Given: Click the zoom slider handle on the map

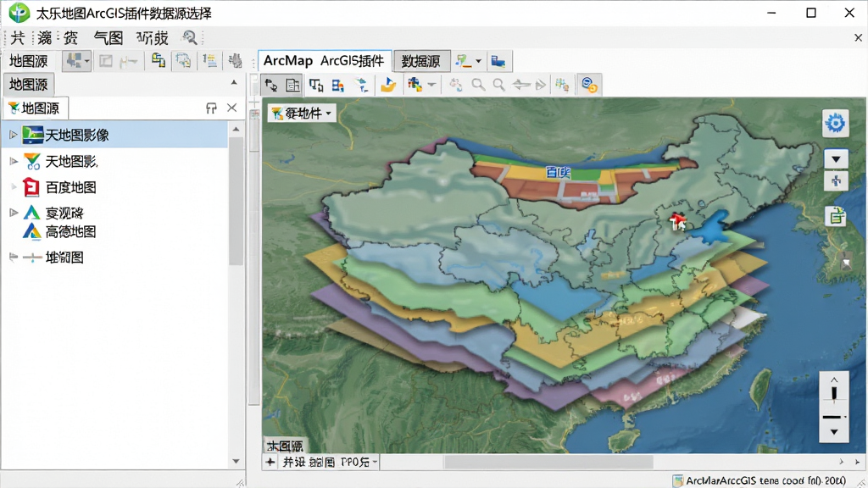Looking at the screenshot, I should [834, 393].
